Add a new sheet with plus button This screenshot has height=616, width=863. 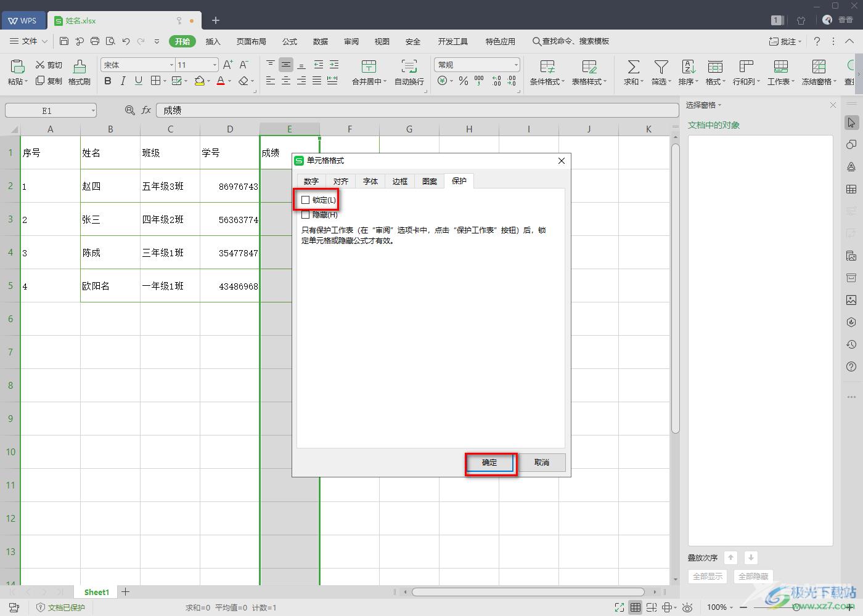click(x=126, y=592)
